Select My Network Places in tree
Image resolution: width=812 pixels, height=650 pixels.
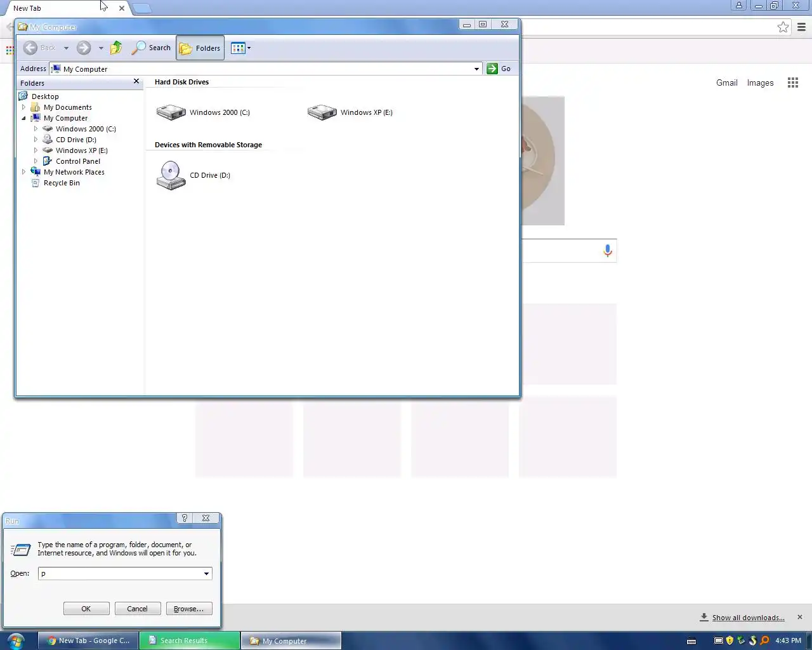tap(74, 172)
